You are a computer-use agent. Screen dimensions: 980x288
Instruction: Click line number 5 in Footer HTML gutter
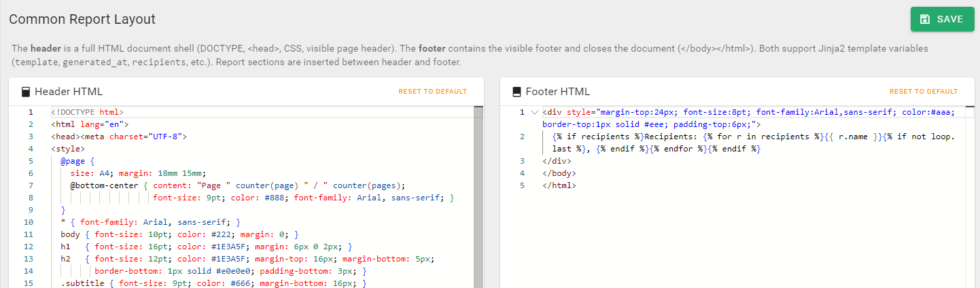pyautogui.click(x=522, y=185)
